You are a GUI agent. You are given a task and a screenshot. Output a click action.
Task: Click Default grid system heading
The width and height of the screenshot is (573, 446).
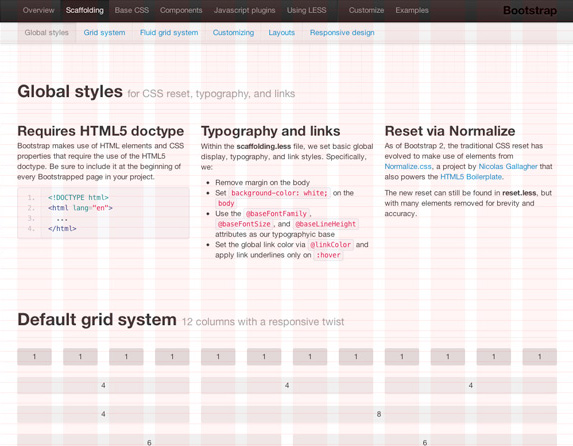pos(97,320)
